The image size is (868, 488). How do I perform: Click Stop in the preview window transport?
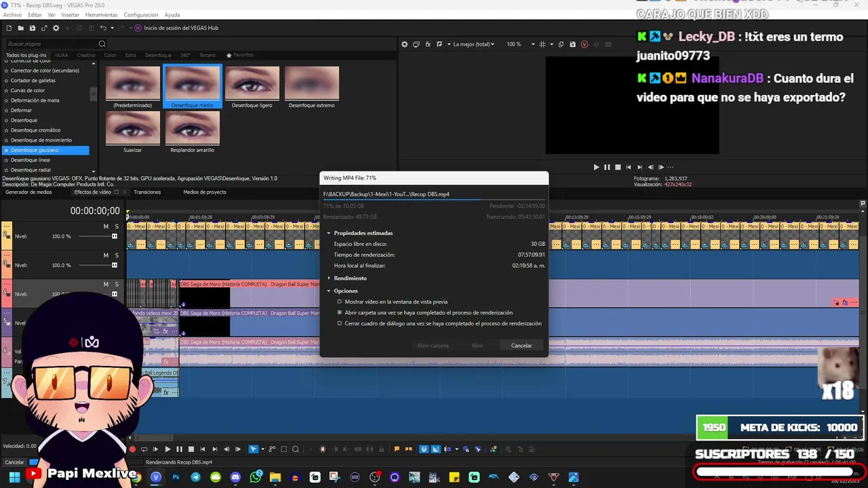618,167
